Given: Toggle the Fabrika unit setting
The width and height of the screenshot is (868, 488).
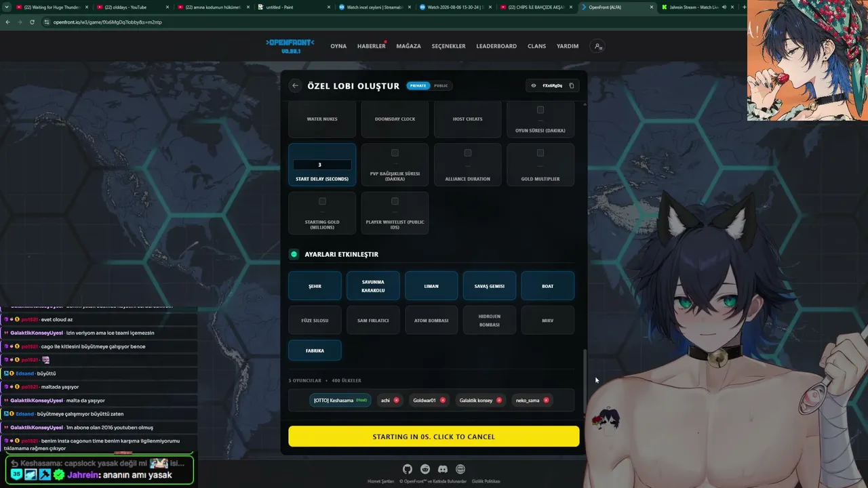Looking at the screenshot, I should 315,350.
